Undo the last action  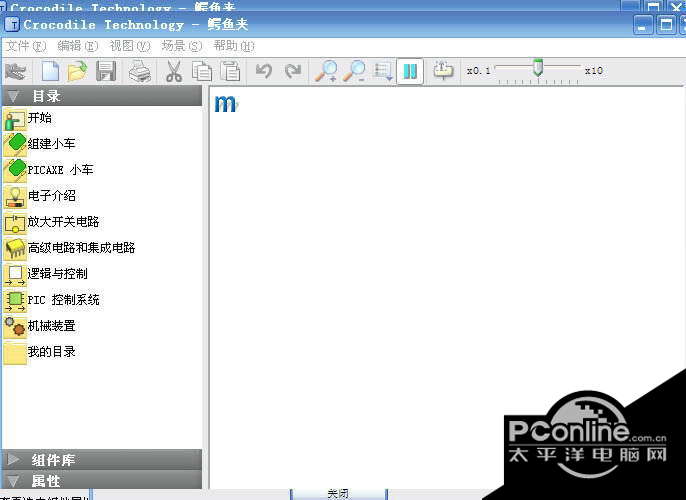(x=264, y=70)
